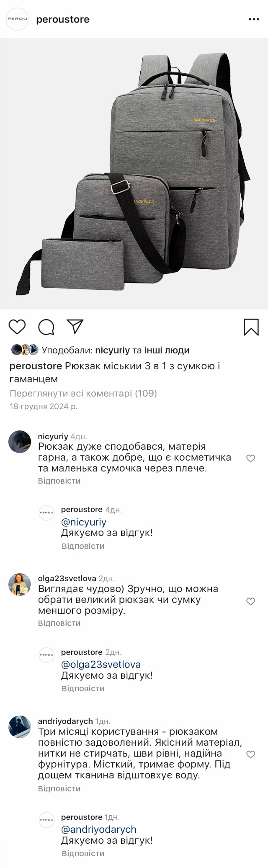
Task: Like nicyuriy's comment
Action: [x=250, y=458]
